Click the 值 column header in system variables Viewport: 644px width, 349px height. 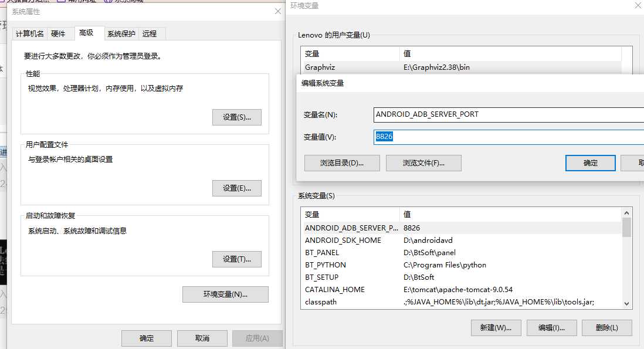click(510, 214)
